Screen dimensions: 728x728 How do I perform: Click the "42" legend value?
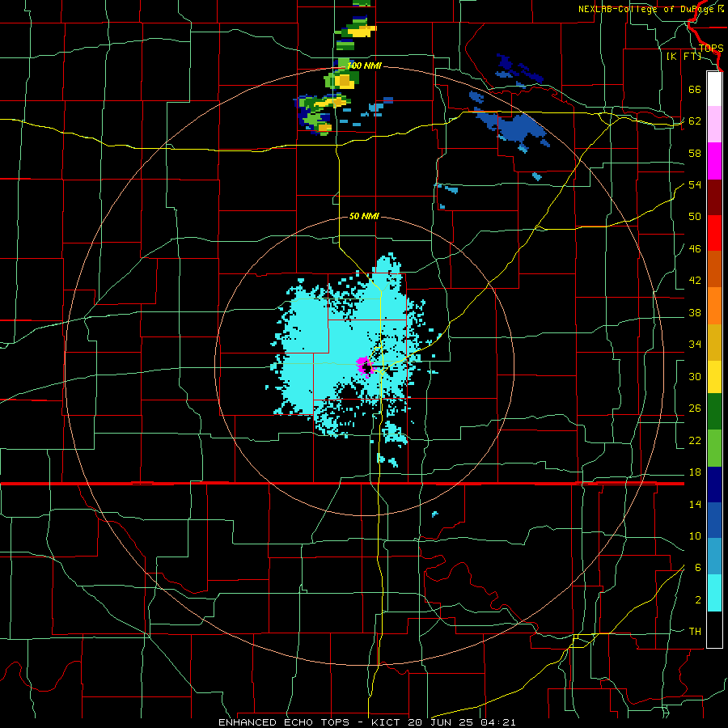(695, 281)
